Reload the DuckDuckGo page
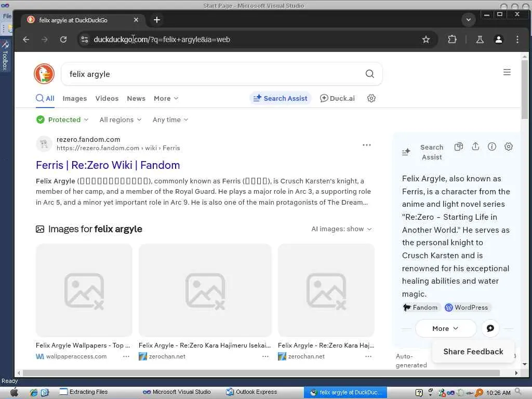This screenshot has height=399, width=532. [63, 39]
